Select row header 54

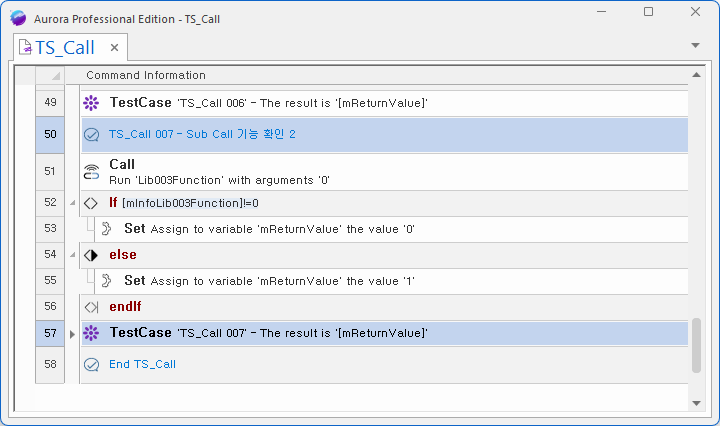[50, 254]
